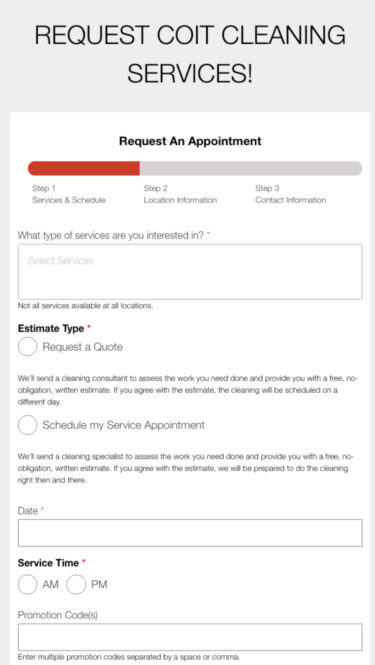Click the Date input field

click(190, 533)
